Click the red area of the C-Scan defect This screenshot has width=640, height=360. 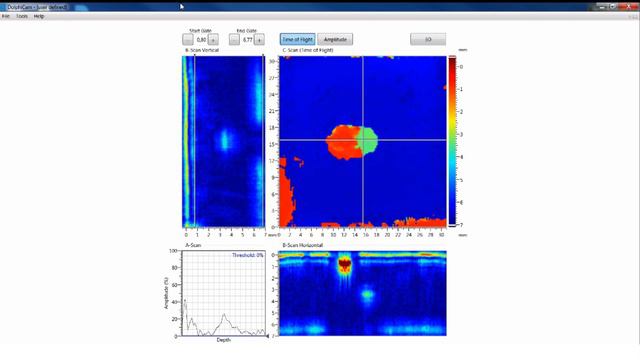[x=343, y=142]
